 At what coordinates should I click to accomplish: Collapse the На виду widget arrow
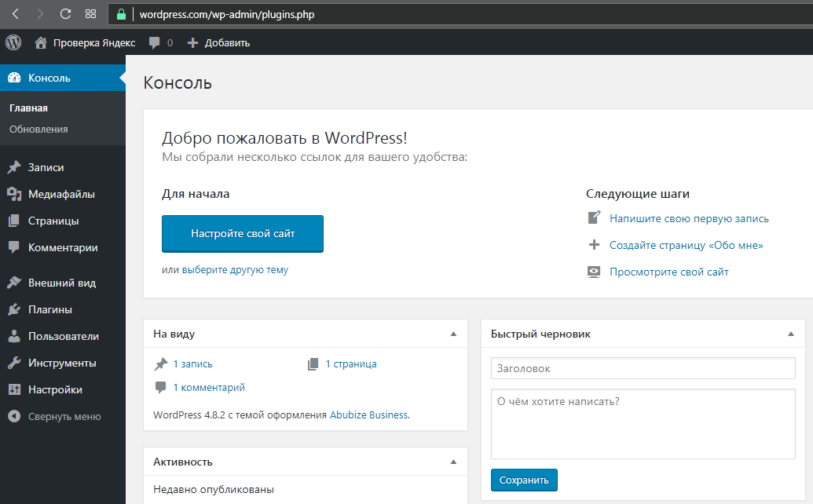(x=453, y=334)
